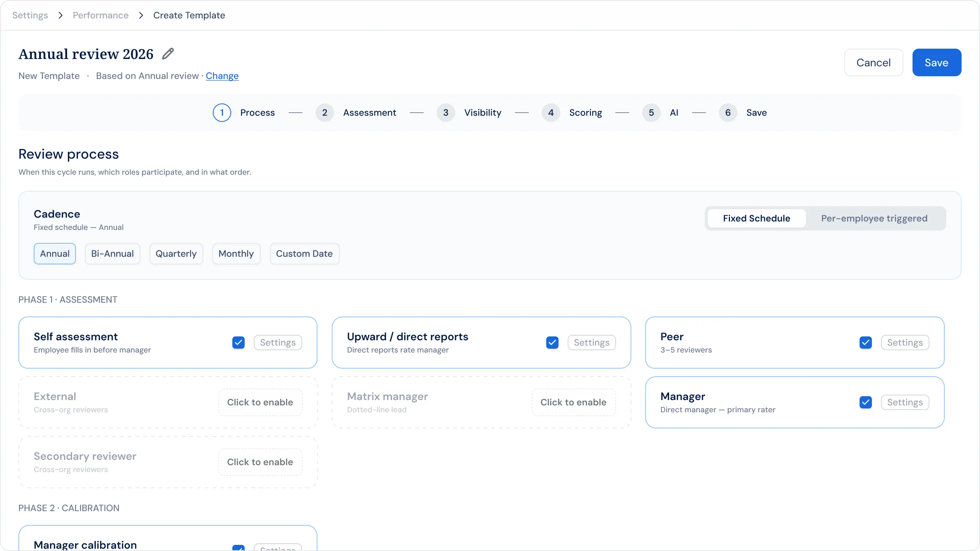Switch to Per-employee triggered mode
Viewport: 980px width, 551px height.
pyautogui.click(x=874, y=218)
